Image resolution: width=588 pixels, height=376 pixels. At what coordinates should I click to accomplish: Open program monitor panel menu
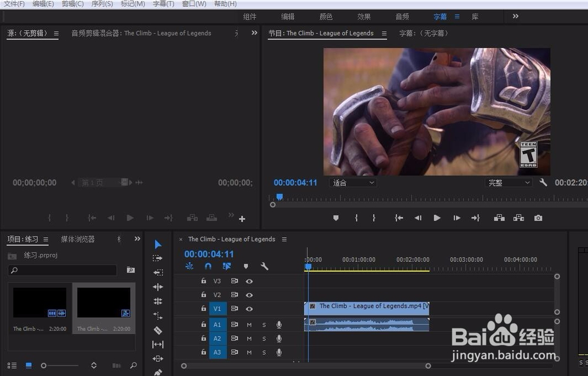[384, 34]
